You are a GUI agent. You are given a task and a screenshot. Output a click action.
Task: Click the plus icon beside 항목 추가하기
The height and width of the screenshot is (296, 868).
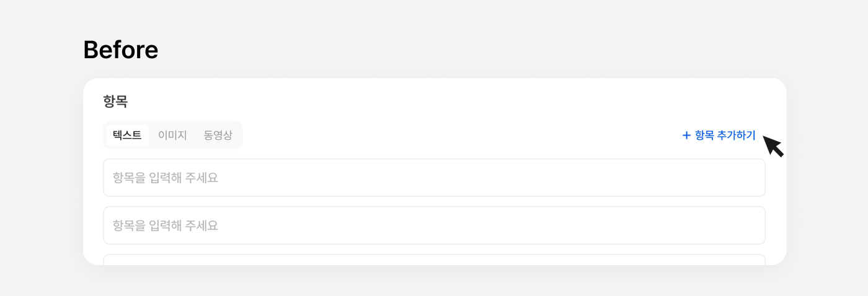(x=686, y=136)
